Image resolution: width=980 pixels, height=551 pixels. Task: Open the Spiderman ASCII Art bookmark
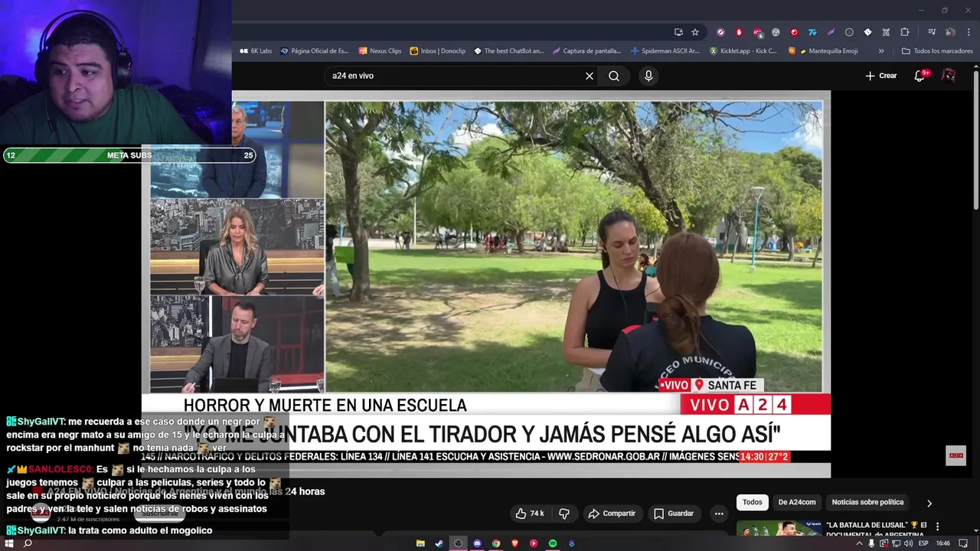(665, 51)
